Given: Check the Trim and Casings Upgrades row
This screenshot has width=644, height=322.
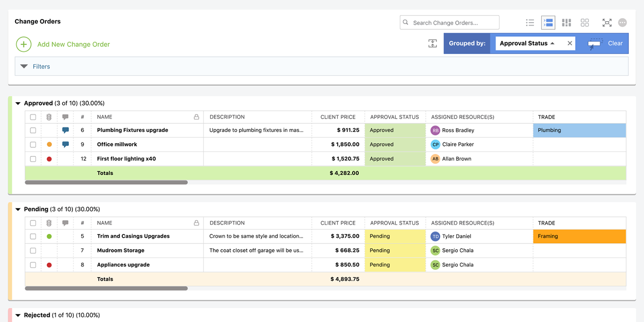Looking at the screenshot, I should [x=33, y=236].
